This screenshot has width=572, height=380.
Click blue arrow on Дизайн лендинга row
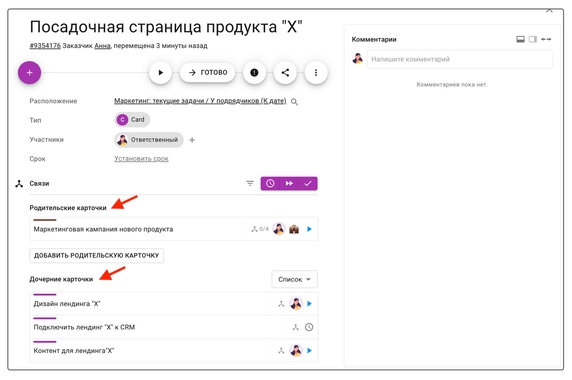pyautogui.click(x=309, y=303)
